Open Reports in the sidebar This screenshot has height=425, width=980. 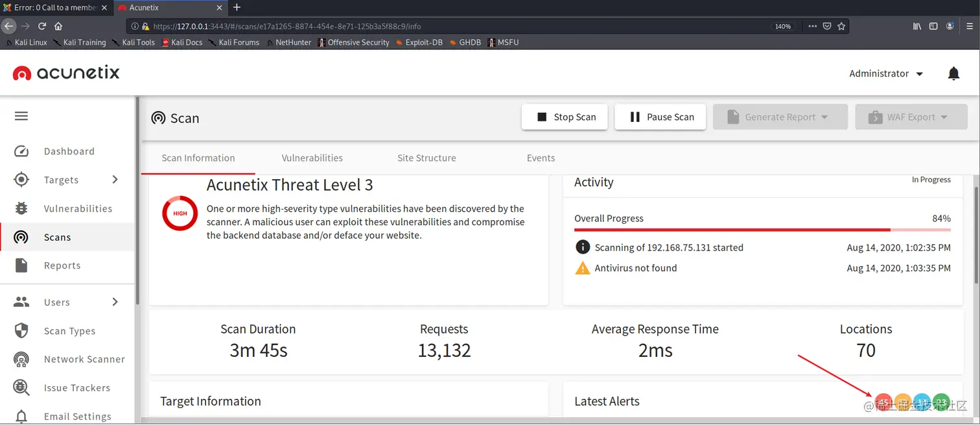click(62, 265)
